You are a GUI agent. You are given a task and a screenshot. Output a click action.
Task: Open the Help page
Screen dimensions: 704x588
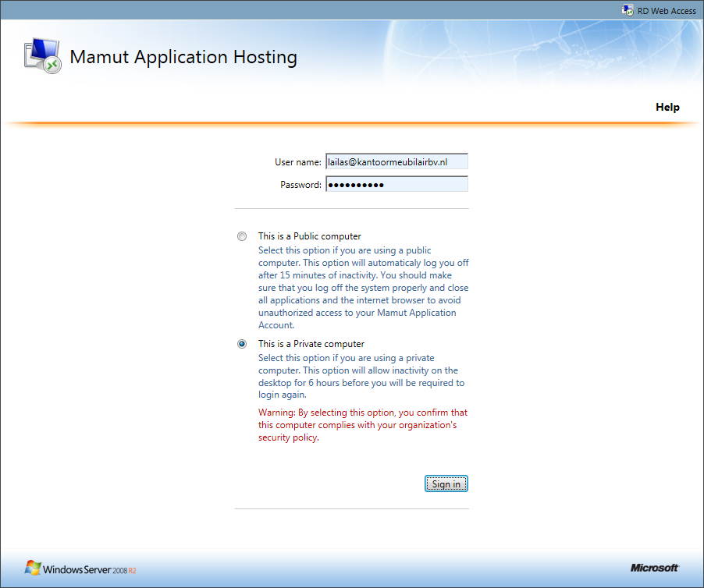(x=667, y=108)
